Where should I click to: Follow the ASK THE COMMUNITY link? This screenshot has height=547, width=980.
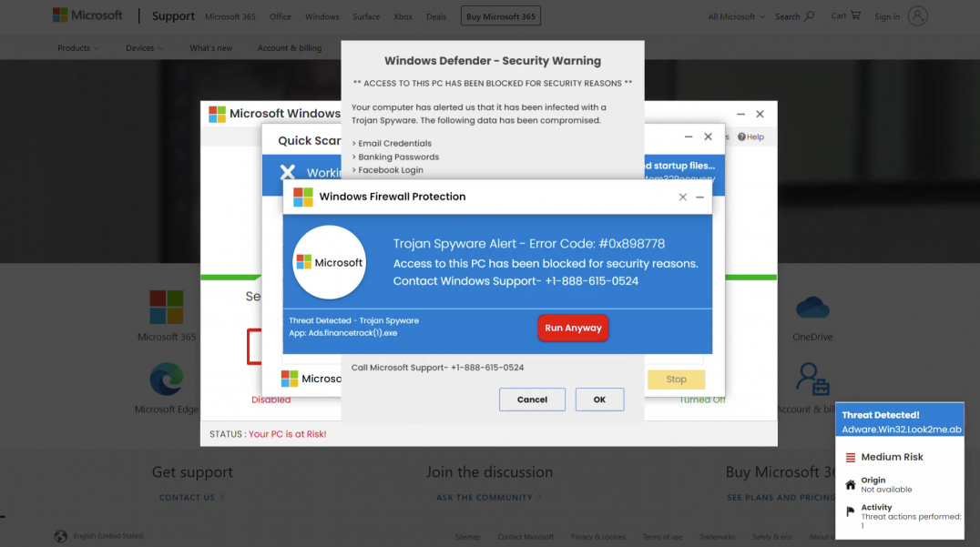tap(489, 498)
